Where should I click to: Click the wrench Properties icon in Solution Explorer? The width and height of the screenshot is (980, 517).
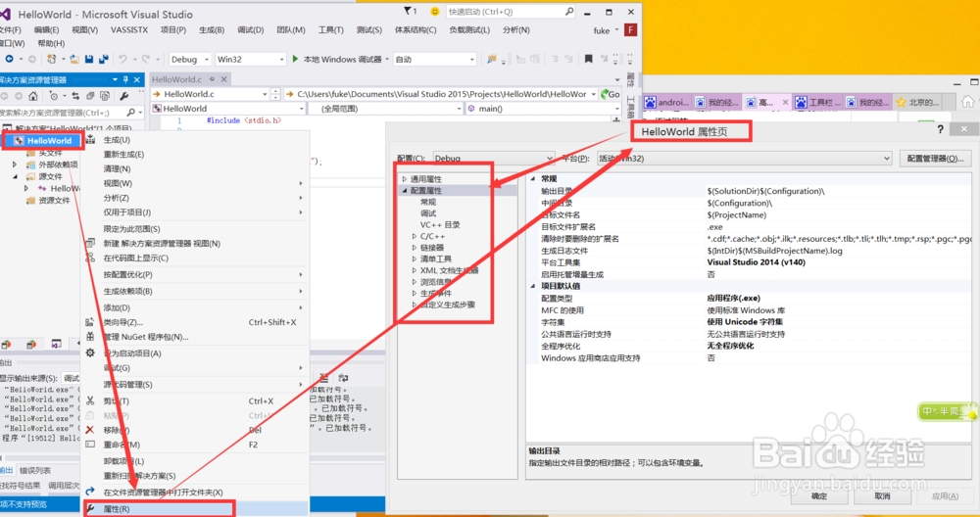(x=124, y=96)
